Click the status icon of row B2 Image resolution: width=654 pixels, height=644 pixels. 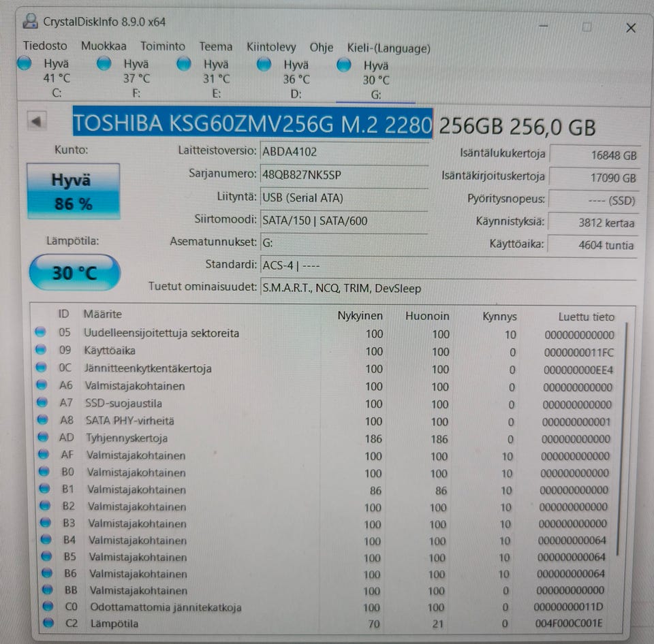coord(45,506)
